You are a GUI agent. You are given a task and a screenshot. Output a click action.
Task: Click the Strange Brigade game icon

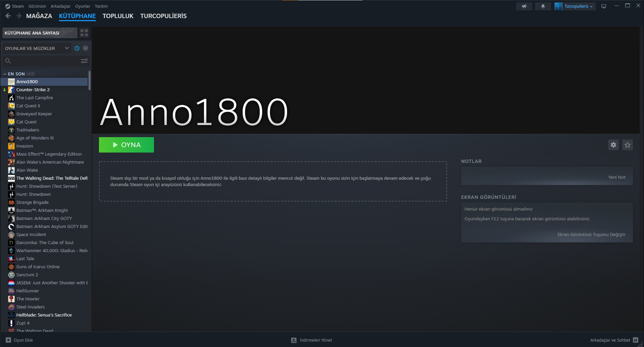point(11,203)
